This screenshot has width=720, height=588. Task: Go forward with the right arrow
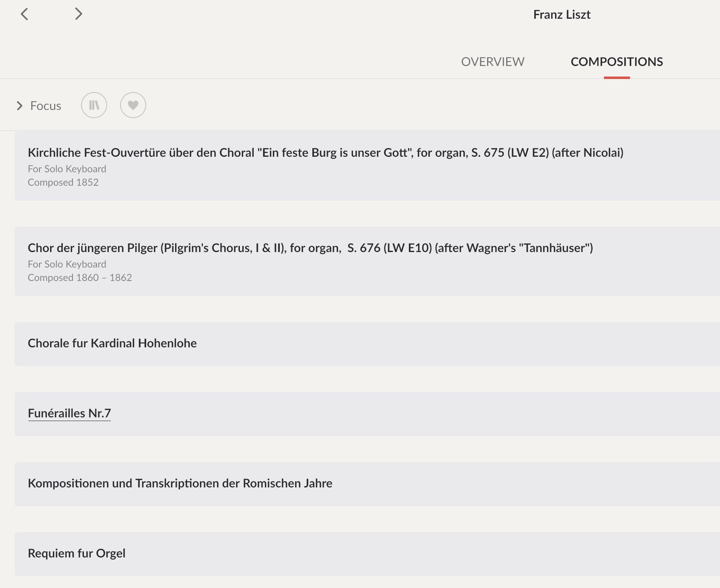tap(79, 14)
